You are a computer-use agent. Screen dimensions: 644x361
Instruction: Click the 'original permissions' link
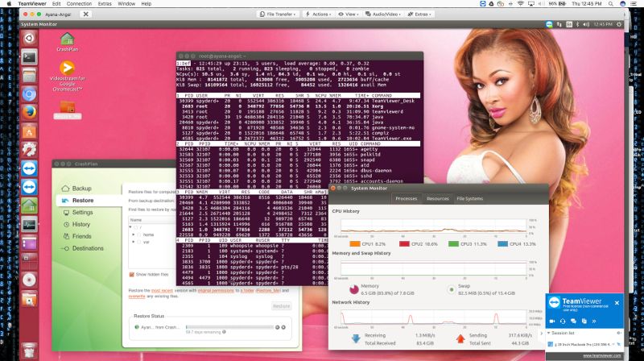tap(216, 290)
